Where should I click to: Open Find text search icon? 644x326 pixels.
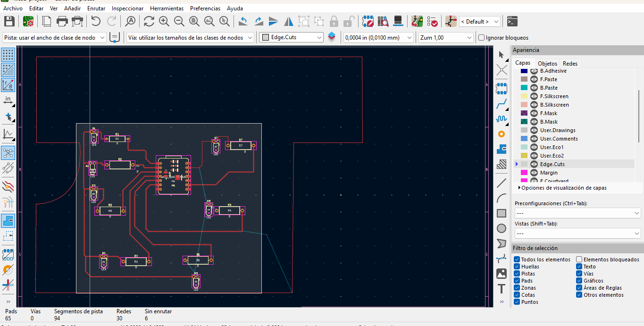point(131,21)
